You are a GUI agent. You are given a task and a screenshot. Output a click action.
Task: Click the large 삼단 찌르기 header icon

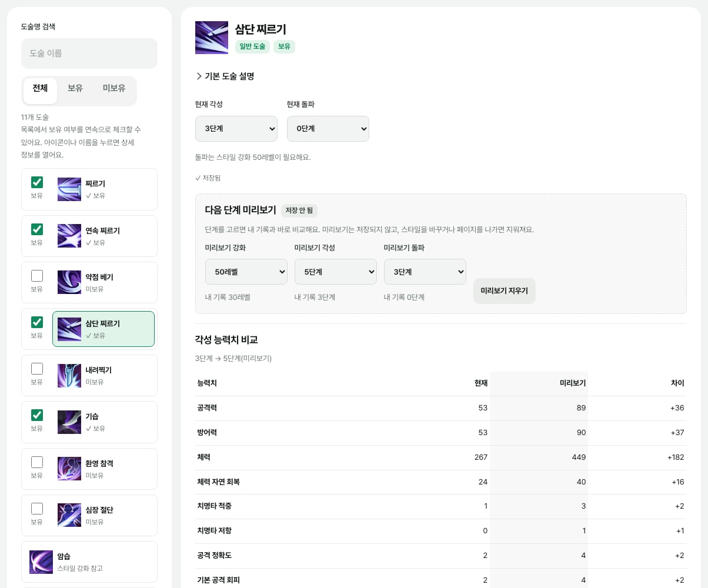click(212, 38)
